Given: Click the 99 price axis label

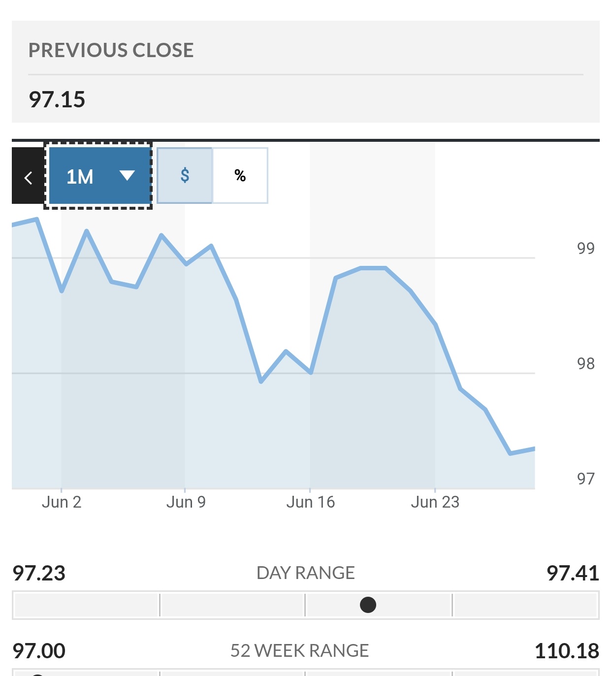Looking at the screenshot, I should coord(586,248).
